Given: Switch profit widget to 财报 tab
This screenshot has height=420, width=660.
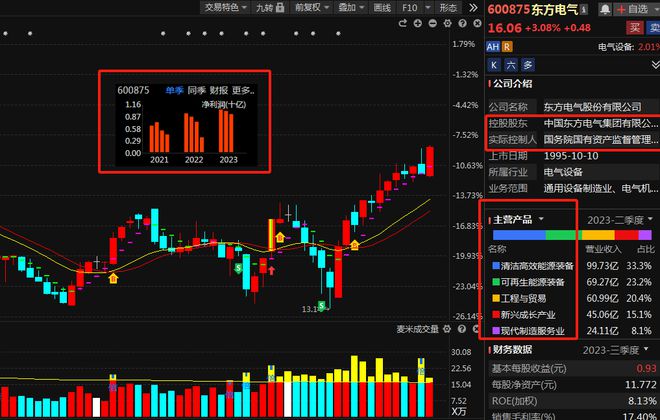Looking at the screenshot, I should (x=218, y=90).
